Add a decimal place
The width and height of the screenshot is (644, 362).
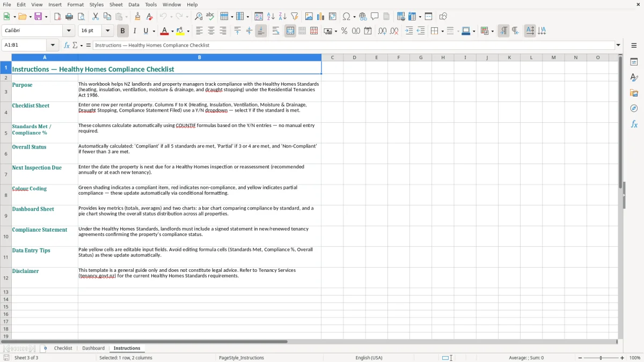pos(382,31)
